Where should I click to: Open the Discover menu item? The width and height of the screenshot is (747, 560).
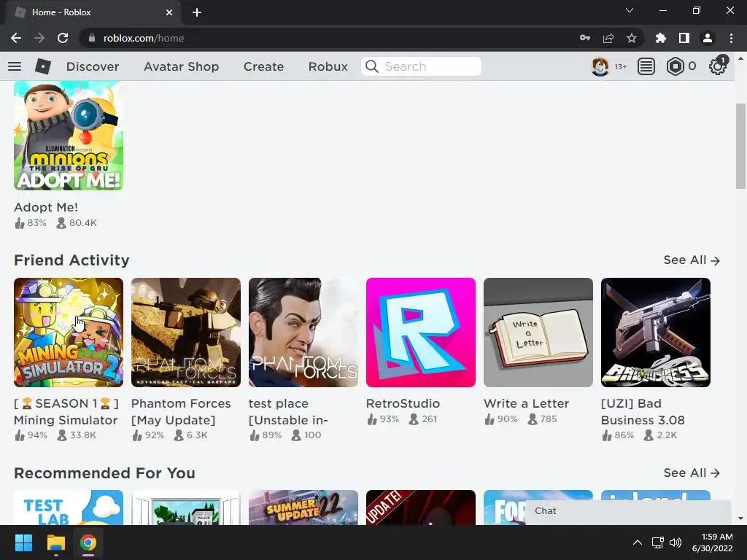pos(93,66)
